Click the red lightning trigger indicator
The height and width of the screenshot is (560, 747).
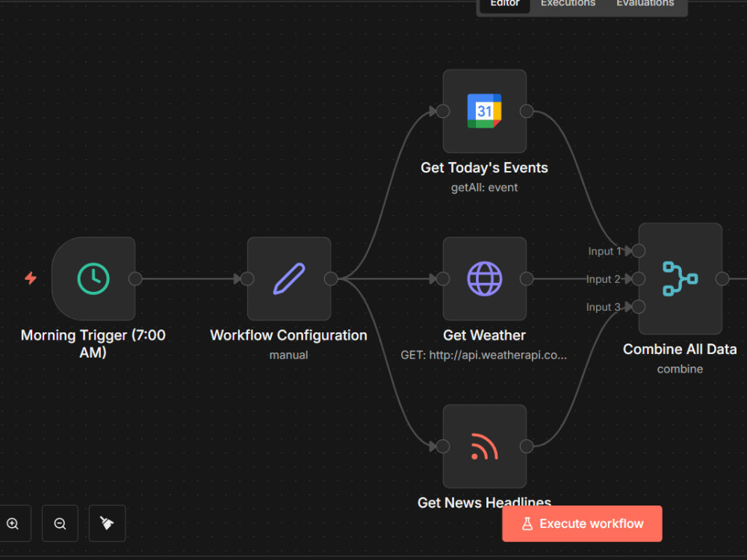31,278
